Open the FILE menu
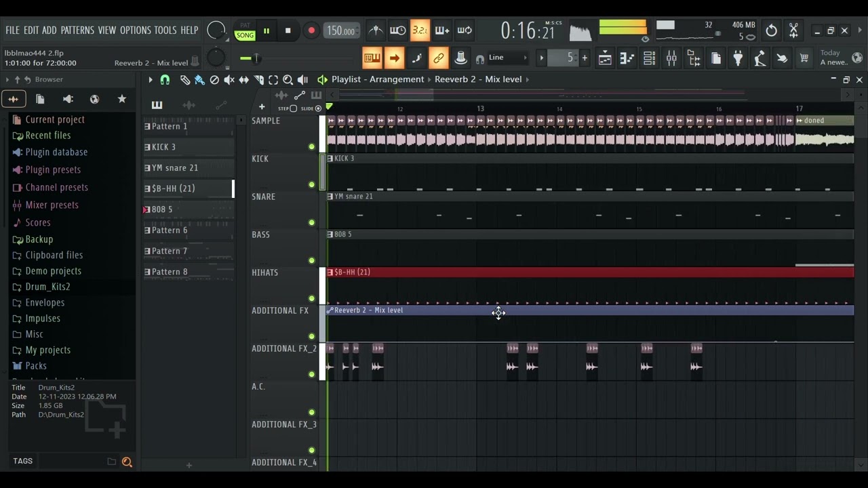This screenshot has height=488, width=868. pyautogui.click(x=12, y=30)
